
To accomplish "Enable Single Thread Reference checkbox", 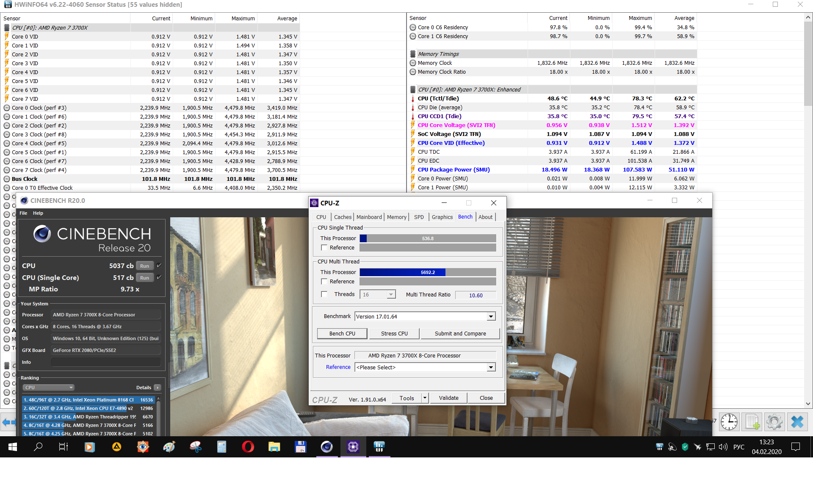I will click(x=324, y=248).
